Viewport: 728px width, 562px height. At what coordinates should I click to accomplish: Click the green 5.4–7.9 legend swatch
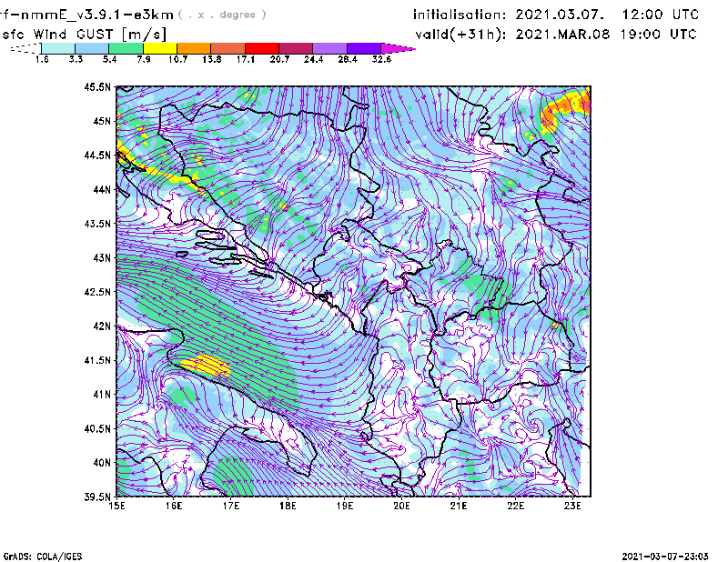[x=126, y=48]
